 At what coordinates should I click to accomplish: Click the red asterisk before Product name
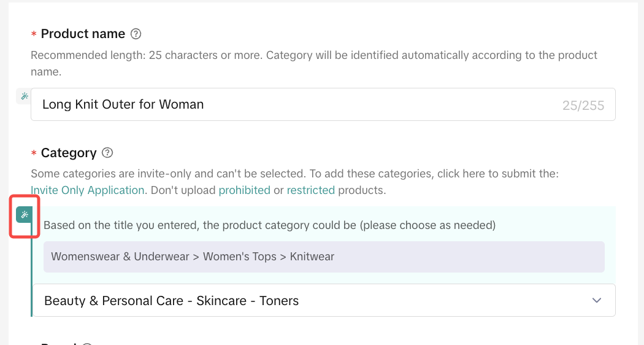click(x=34, y=35)
